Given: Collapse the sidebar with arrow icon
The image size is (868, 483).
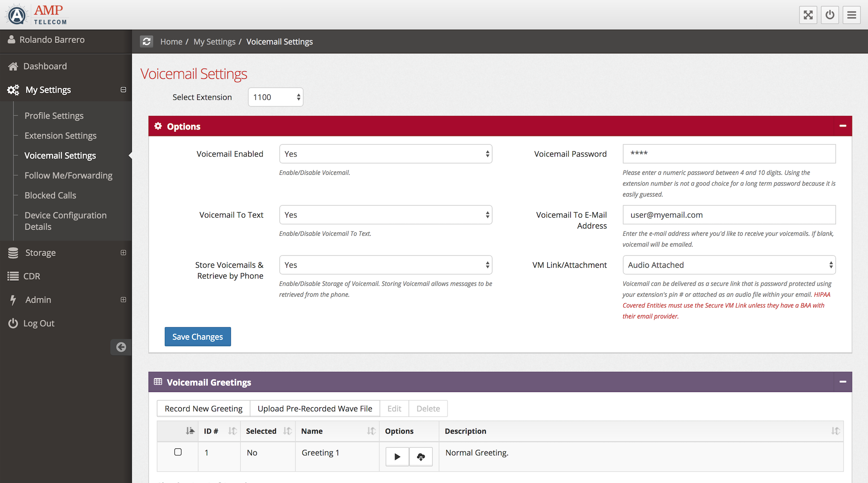Looking at the screenshot, I should [121, 347].
